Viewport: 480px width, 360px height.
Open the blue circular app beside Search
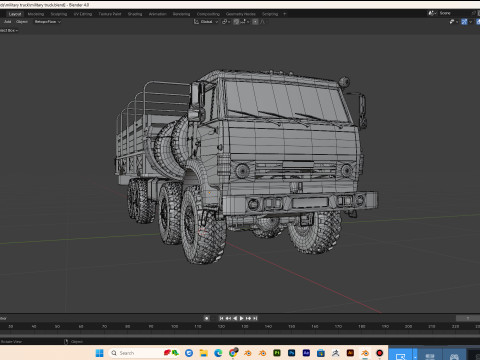click(189, 353)
